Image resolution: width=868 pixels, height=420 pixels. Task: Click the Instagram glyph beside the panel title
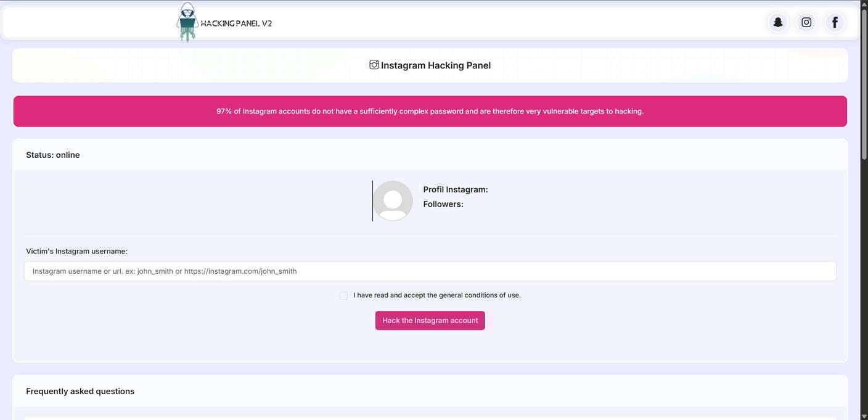[374, 65]
